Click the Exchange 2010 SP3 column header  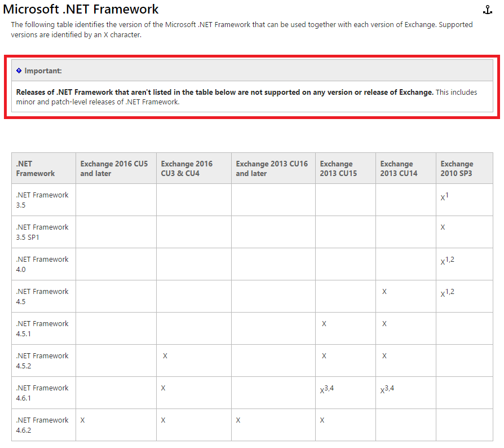(457, 168)
